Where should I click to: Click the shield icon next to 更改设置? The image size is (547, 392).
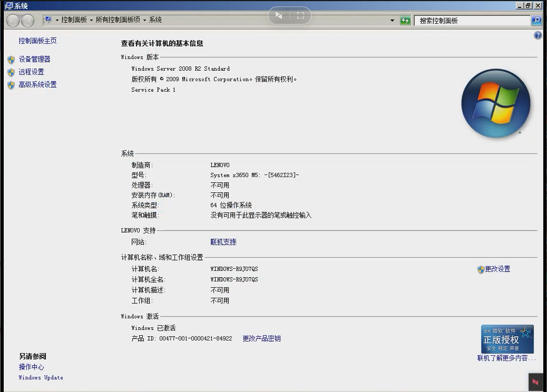pos(481,269)
